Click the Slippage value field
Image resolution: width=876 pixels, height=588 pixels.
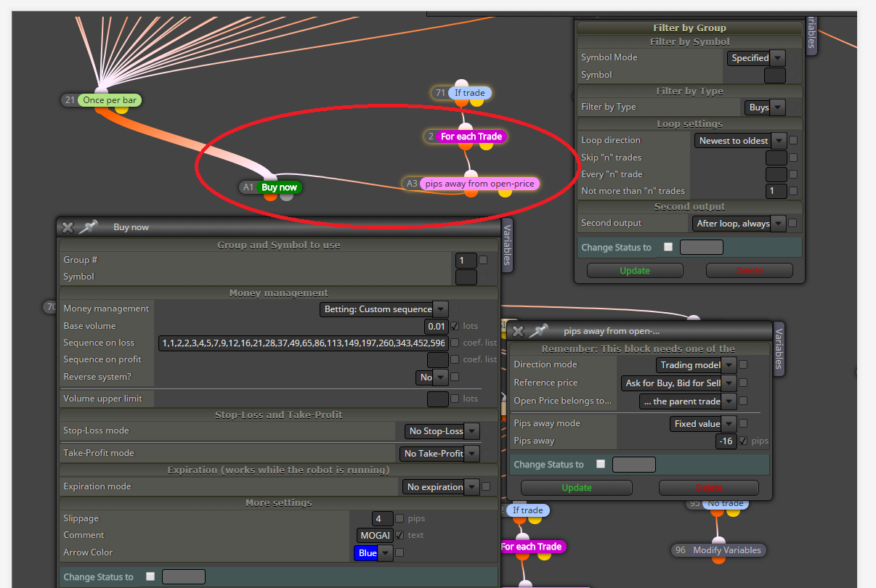(x=382, y=519)
